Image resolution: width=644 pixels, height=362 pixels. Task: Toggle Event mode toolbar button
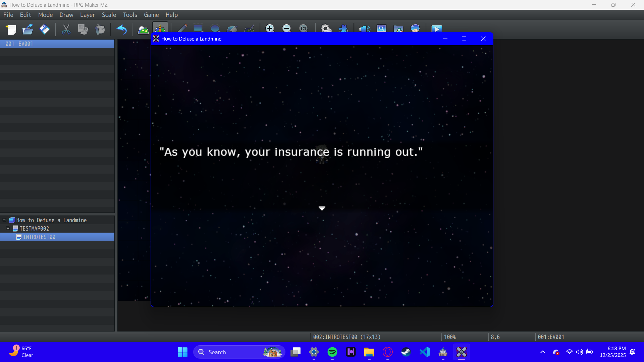pyautogui.click(x=160, y=28)
